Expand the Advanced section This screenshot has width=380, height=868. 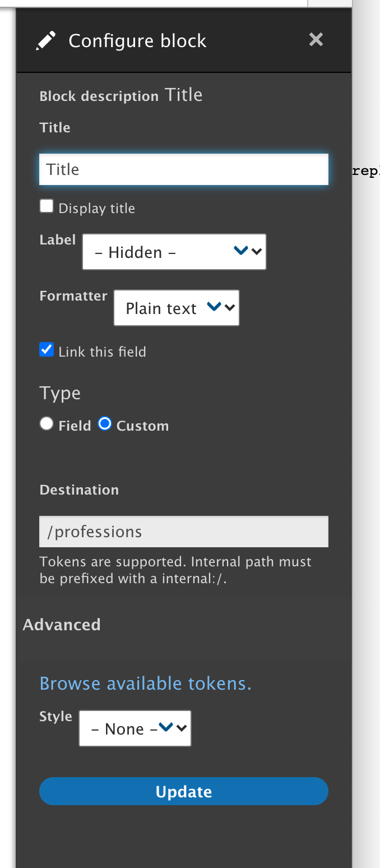pyautogui.click(x=62, y=624)
